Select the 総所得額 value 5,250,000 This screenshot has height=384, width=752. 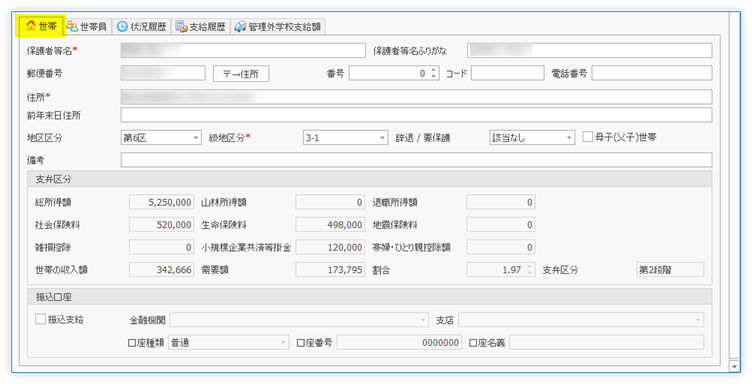(x=161, y=202)
